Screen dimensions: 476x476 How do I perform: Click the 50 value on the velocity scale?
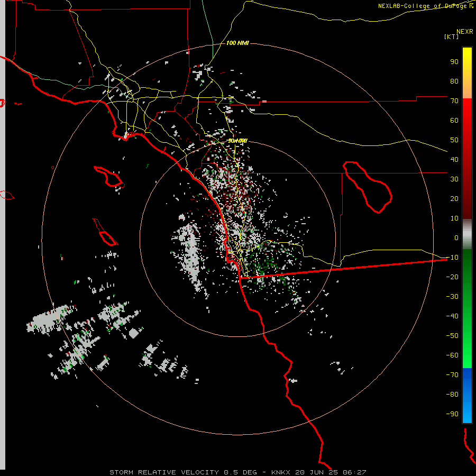click(x=454, y=140)
